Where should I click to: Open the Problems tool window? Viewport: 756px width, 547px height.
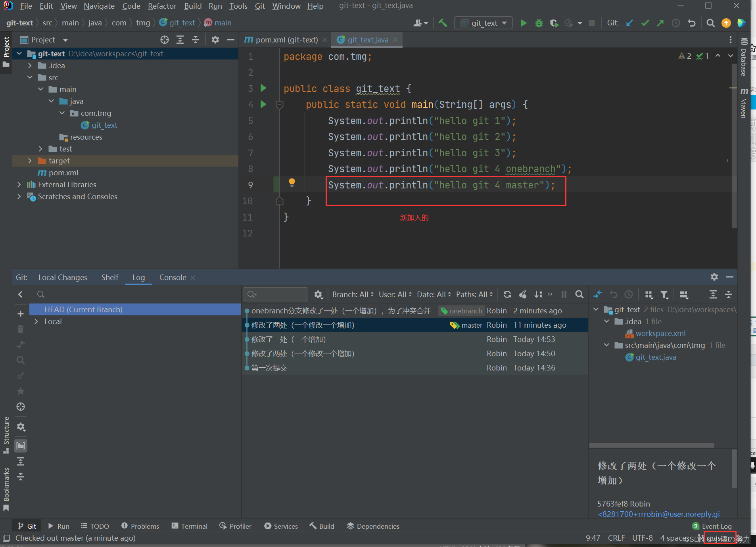(140, 526)
